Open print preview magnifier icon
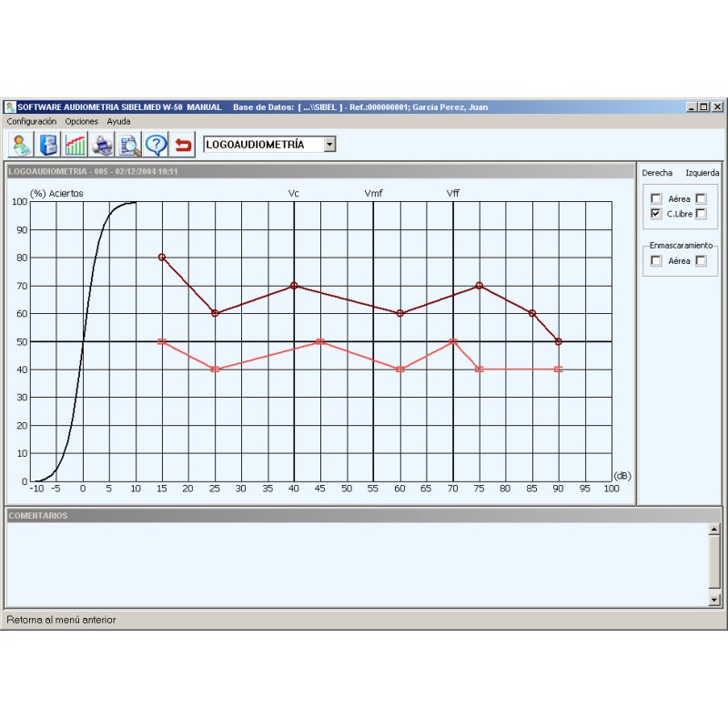This screenshot has width=728, height=728. coord(129,145)
